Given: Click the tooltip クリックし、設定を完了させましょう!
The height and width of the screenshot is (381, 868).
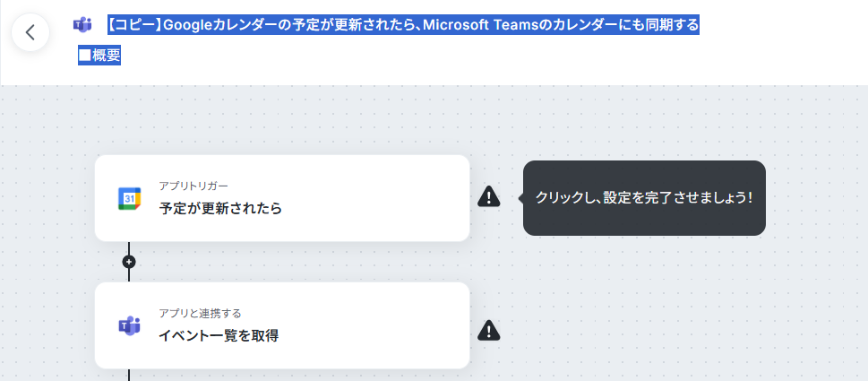Looking at the screenshot, I should pyautogui.click(x=644, y=198).
